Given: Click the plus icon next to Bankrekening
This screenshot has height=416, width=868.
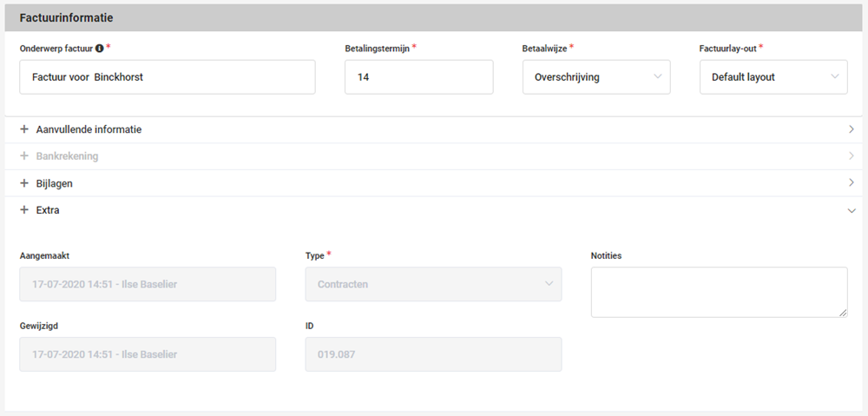Looking at the screenshot, I should click(x=23, y=155).
